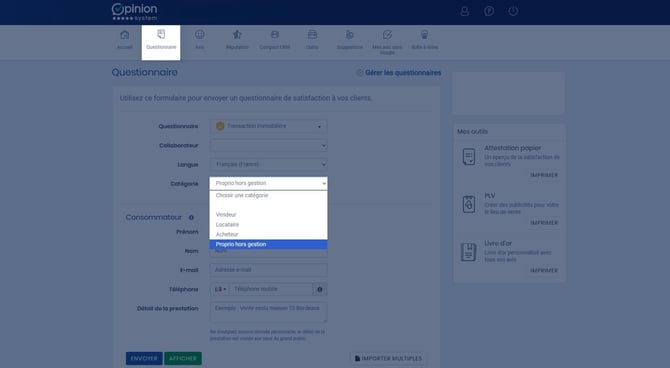The width and height of the screenshot is (670, 368).
Task: Click IMPRIMER under Livre d'or
Action: click(544, 271)
